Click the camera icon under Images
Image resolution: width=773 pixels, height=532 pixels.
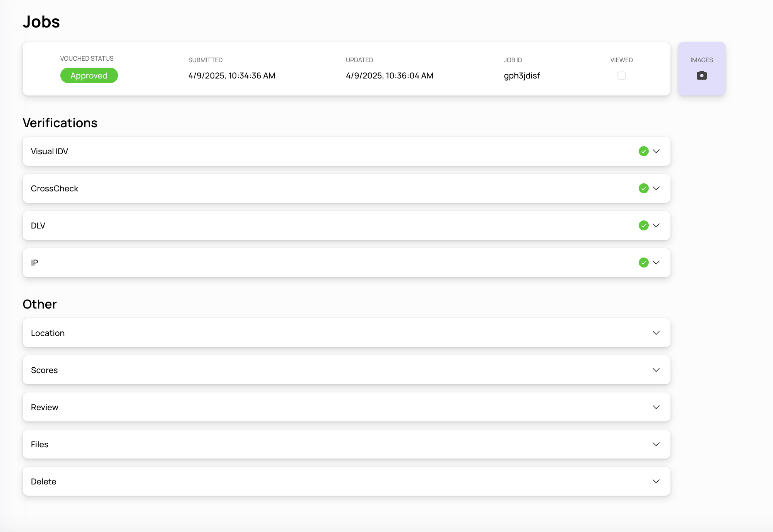click(701, 75)
